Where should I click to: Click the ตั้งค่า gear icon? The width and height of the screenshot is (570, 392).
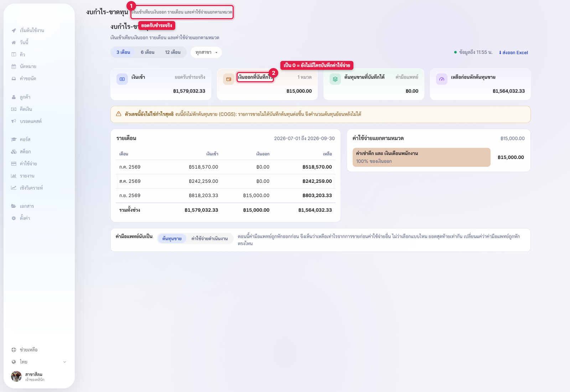[14, 218]
